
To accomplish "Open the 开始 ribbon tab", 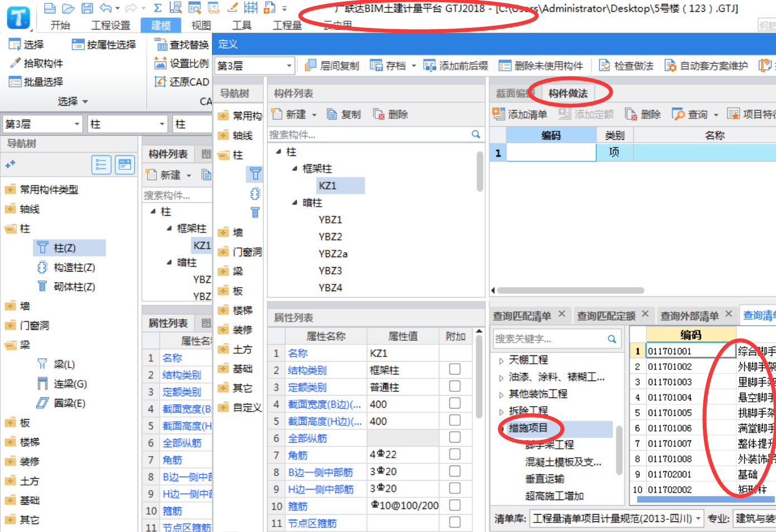I will 60,25.
